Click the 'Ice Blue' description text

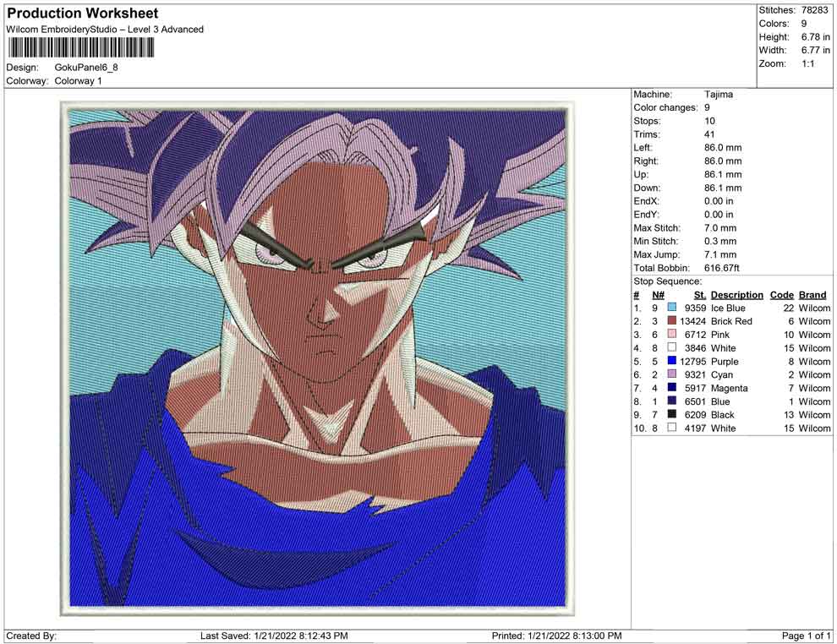(728, 308)
